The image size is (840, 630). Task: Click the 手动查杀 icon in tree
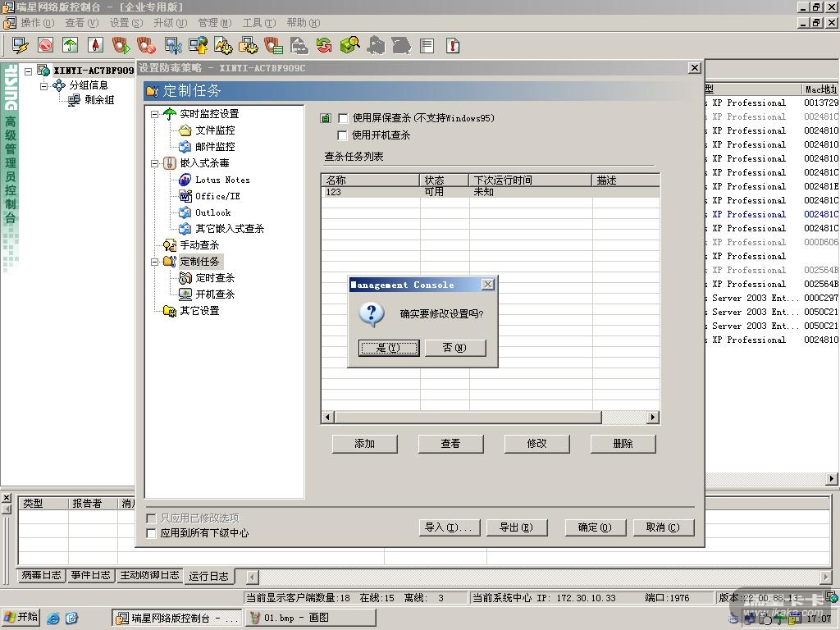169,245
